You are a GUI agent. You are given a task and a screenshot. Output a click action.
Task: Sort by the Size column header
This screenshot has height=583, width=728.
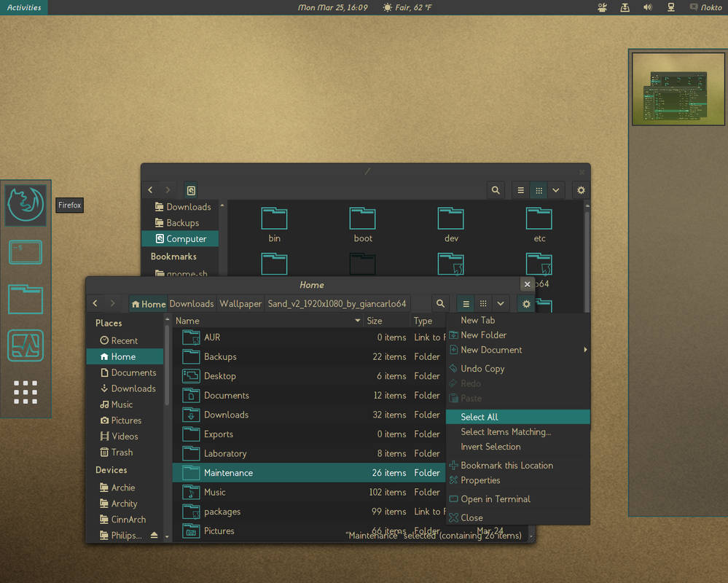tap(386, 321)
